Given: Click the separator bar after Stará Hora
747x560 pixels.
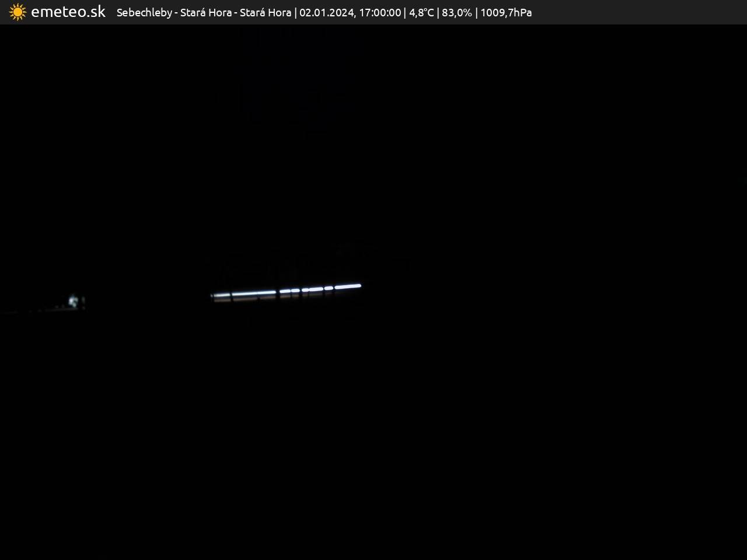Looking at the screenshot, I should point(295,13).
